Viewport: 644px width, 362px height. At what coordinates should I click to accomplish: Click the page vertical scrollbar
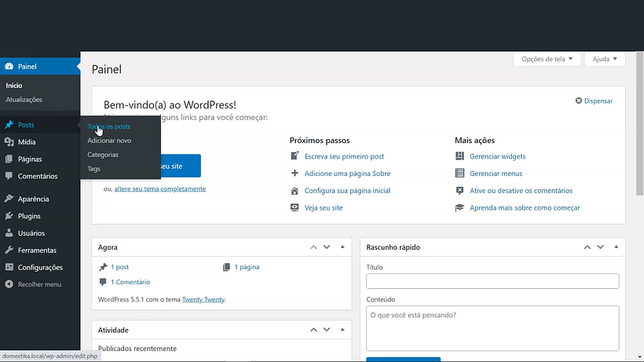pos(639,123)
